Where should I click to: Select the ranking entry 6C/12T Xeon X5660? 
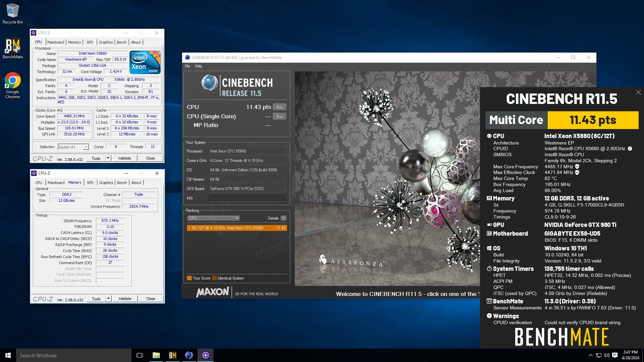coord(237,228)
